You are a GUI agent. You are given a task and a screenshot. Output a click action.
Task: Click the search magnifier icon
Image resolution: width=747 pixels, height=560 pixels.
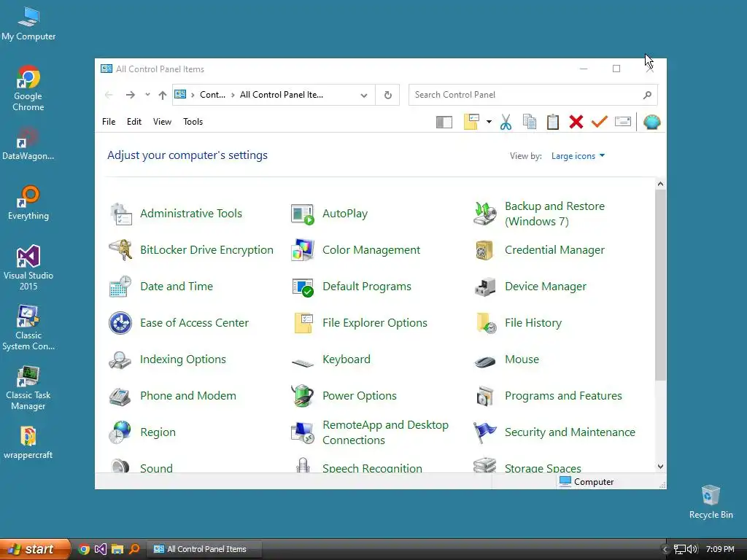647,96
